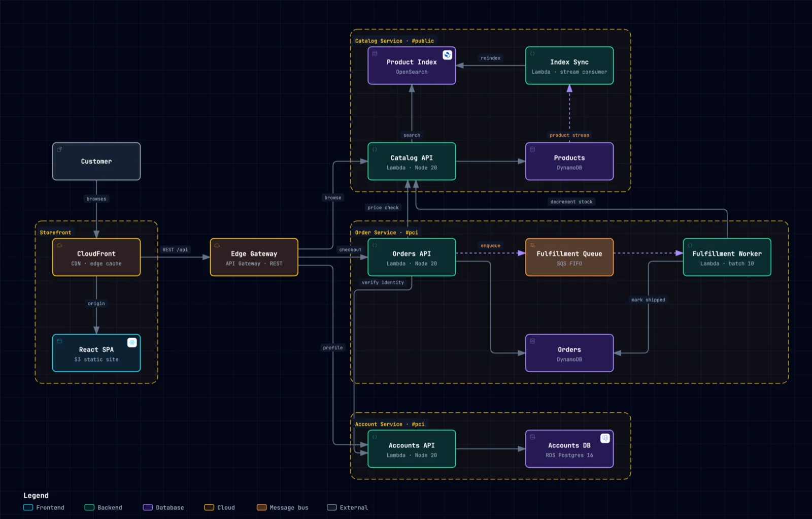Screen dimensions: 812x519
Task: Click the code icon on Fulfillment Worker node
Action: [690, 245]
